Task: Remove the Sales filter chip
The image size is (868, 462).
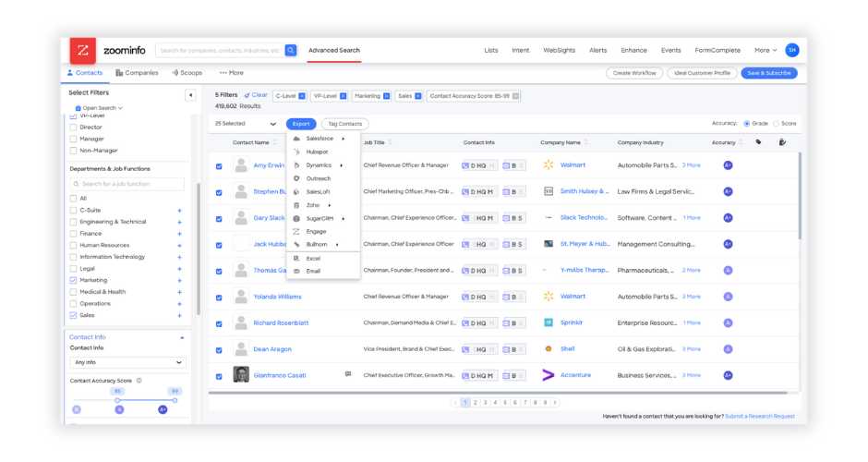Action: [x=418, y=96]
